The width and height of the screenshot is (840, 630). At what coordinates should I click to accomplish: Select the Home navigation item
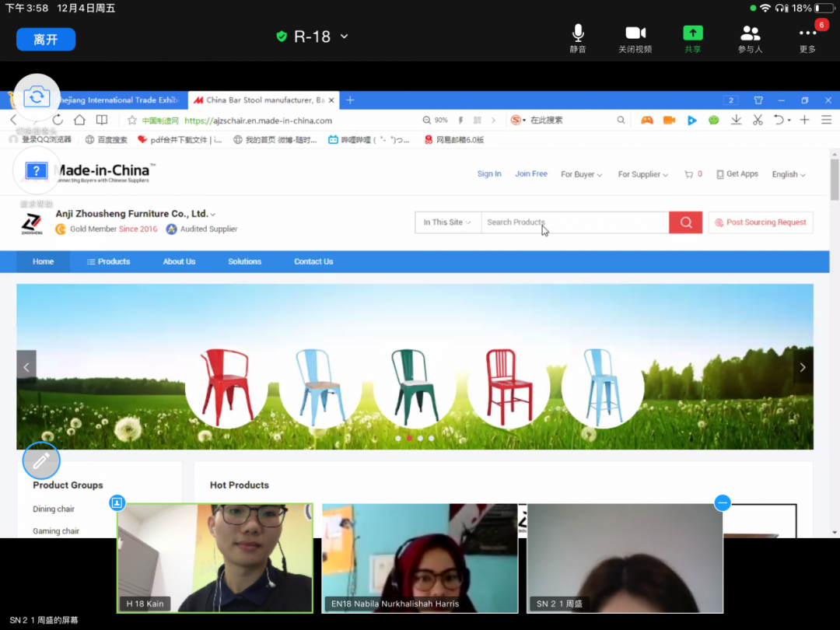pyautogui.click(x=43, y=261)
